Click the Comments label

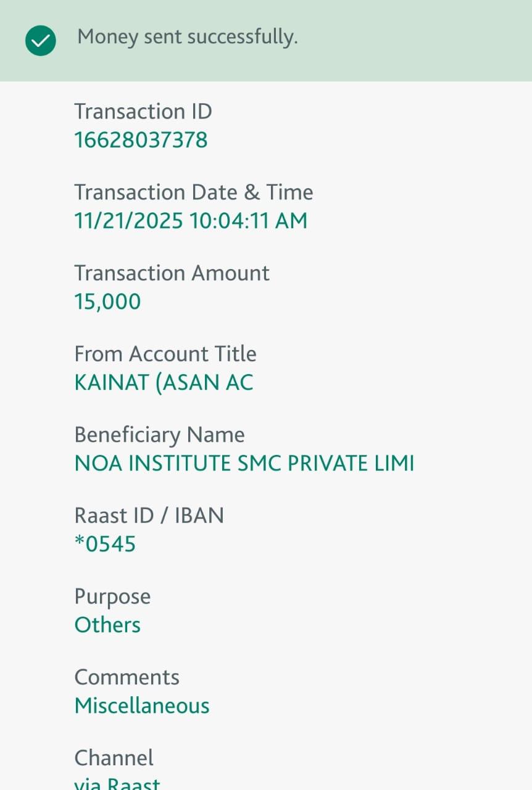(x=127, y=678)
